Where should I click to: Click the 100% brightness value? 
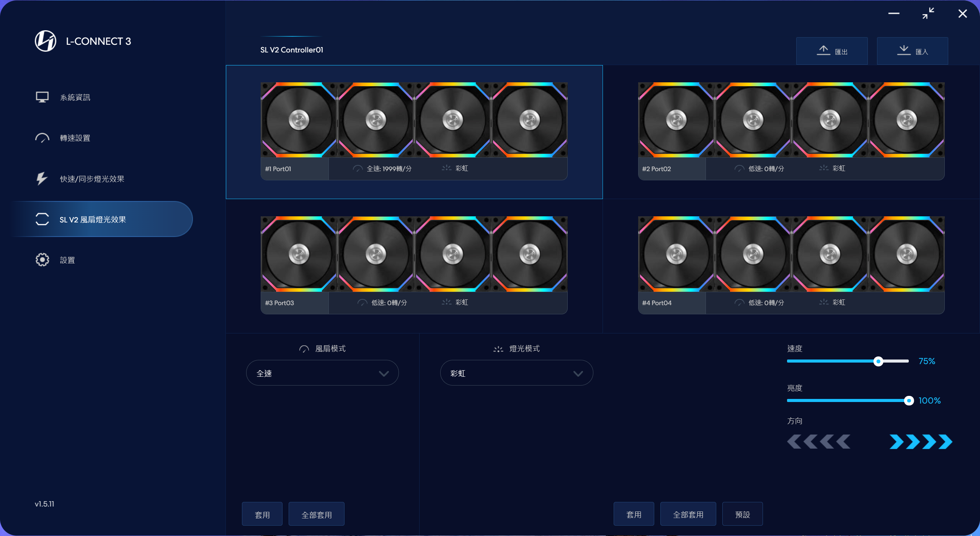[929, 400]
